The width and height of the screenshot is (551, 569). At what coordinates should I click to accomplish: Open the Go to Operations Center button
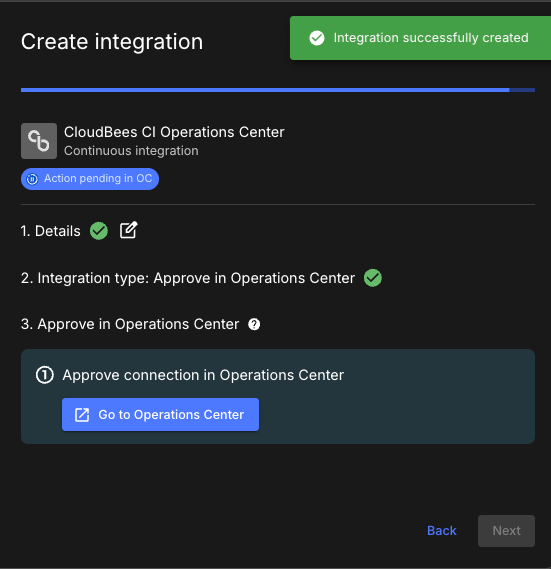160,415
